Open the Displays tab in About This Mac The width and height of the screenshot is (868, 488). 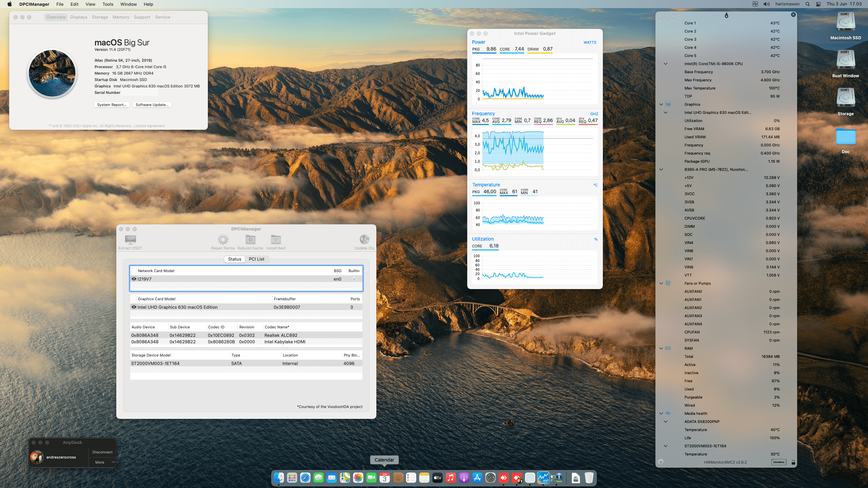click(x=79, y=17)
